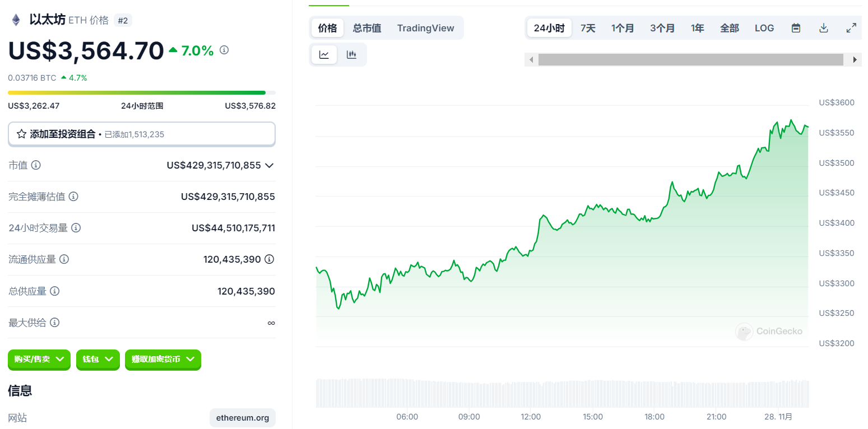Click left arrow of chart range scrollbar
868x429 pixels.
[531, 59]
